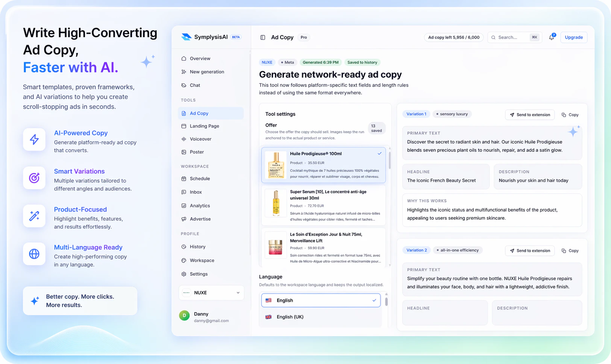Click the sparkle icon on Variation 1 primary text

(x=574, y=131)
